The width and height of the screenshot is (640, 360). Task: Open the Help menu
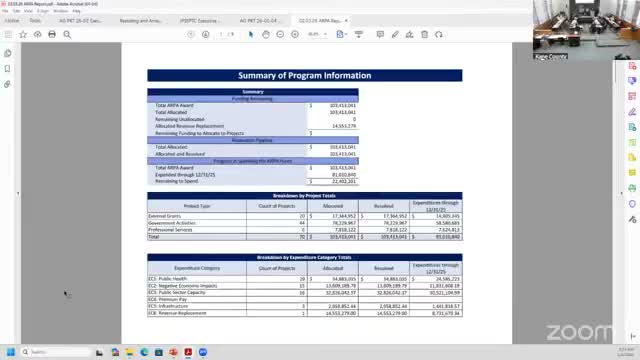pyautogui.click(x=76, y=11)
